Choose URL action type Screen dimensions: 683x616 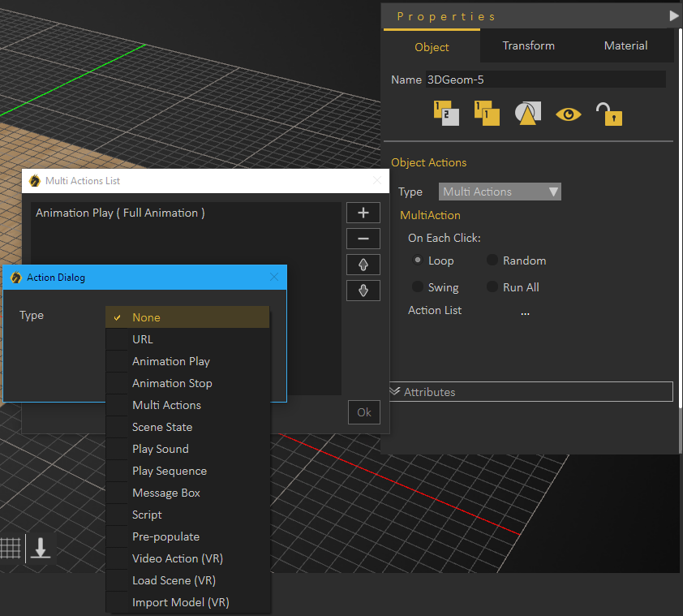187,339
